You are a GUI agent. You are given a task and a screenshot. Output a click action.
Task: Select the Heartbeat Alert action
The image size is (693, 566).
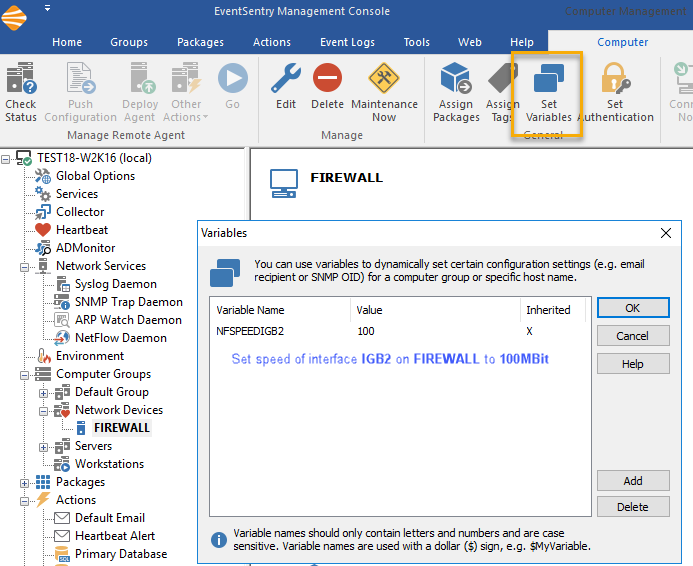(115, 536)
